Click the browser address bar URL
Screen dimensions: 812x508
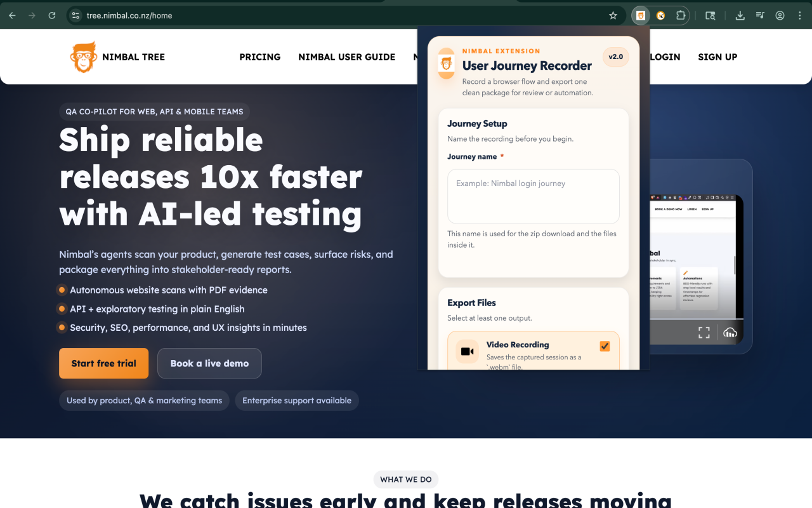(129, 16)
